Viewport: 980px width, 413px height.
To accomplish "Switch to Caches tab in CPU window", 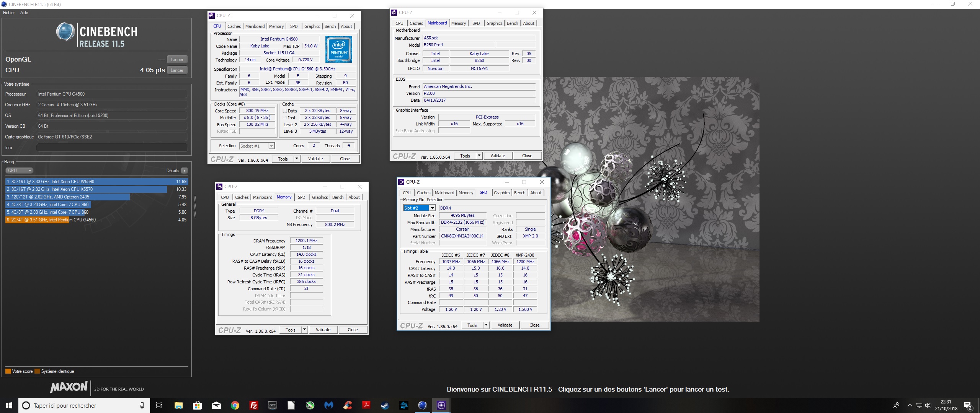I will tap(234, 26).
